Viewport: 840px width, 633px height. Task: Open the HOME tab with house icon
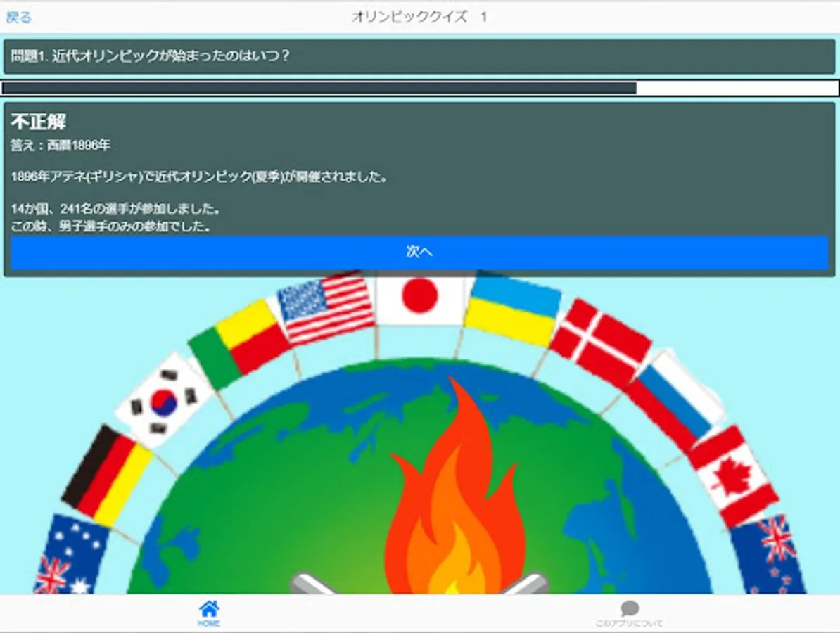[x=209, y=614]
